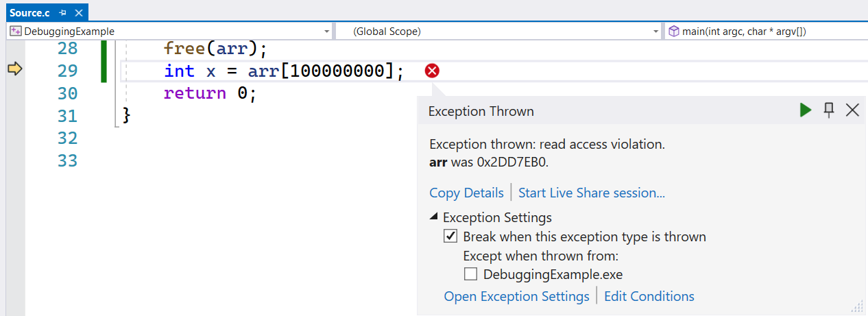Collapse the Exception Settings section
The height and width of the screenshot is (316, 868).
pos(434,217)
